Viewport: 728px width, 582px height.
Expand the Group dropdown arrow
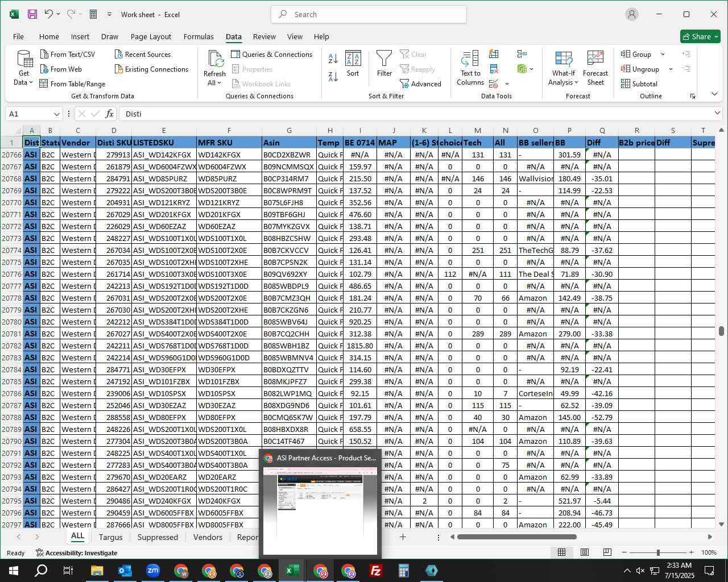pyautogui.click(x=663, y=55)
